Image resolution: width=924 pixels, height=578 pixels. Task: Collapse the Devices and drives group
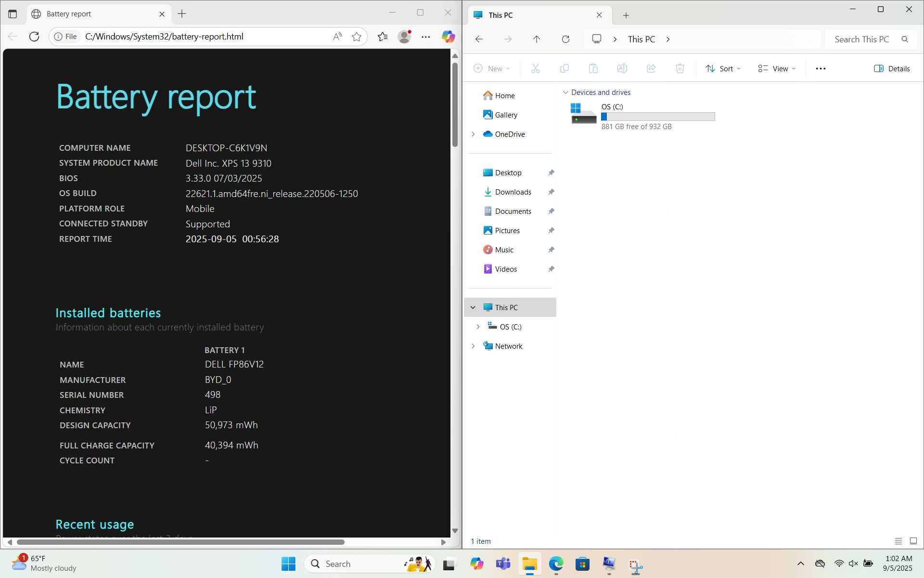point(565,92)
